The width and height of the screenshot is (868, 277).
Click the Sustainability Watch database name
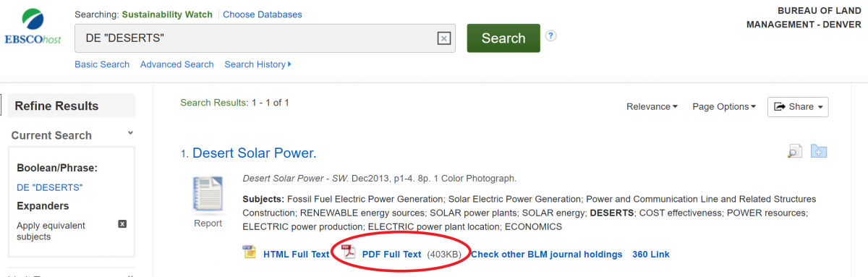[167, 14]
